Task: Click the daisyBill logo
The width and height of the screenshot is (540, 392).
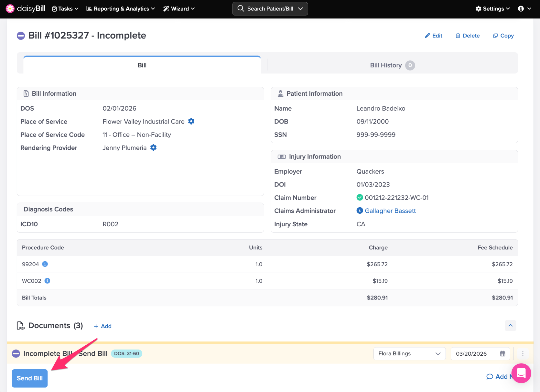Action: click(26, 8)
